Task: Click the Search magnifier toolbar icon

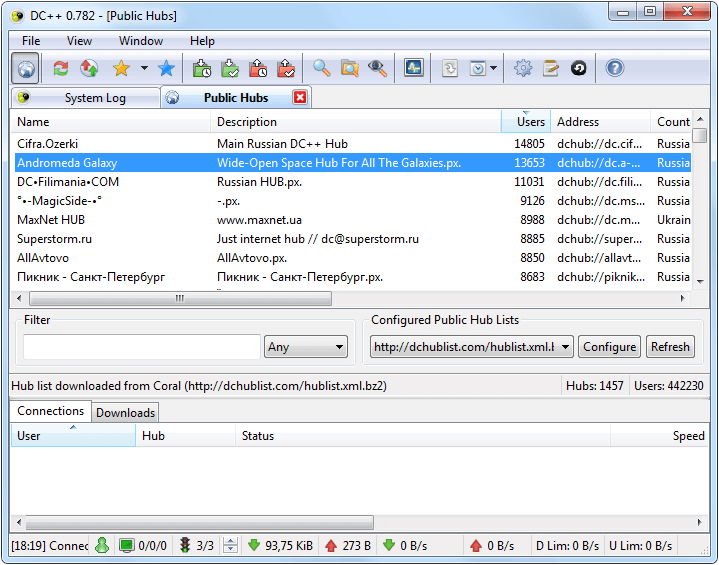Action: pos(321,69)
